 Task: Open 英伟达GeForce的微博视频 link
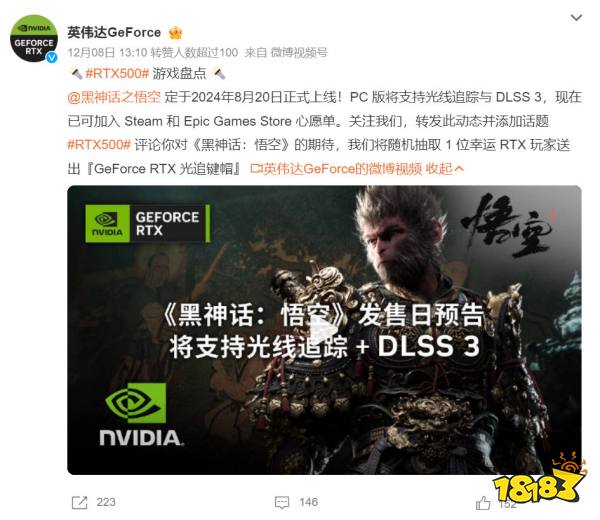pyautogui.click(x=336, y=168)
